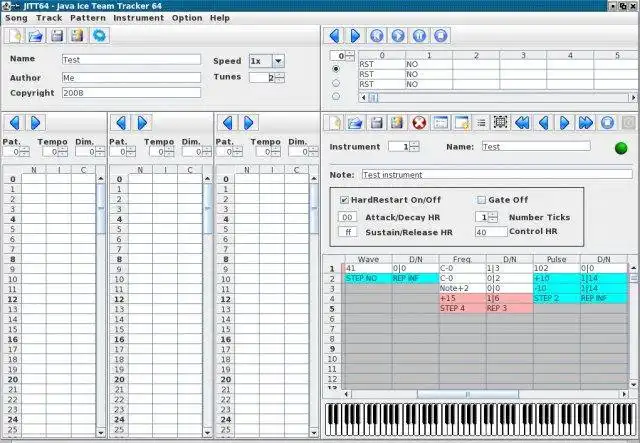Open the Instrument menu
The height and width of the screenshot is (443, 640).
138,18
